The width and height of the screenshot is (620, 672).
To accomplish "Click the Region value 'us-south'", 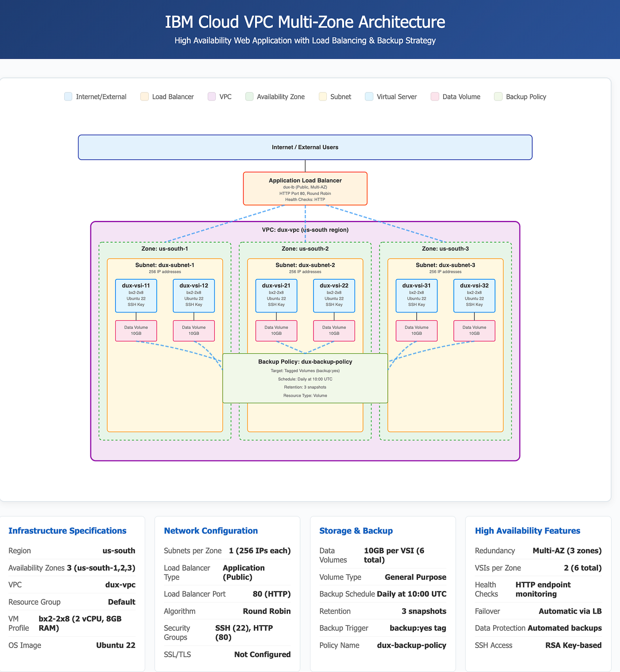I will (x=119, y=551).
